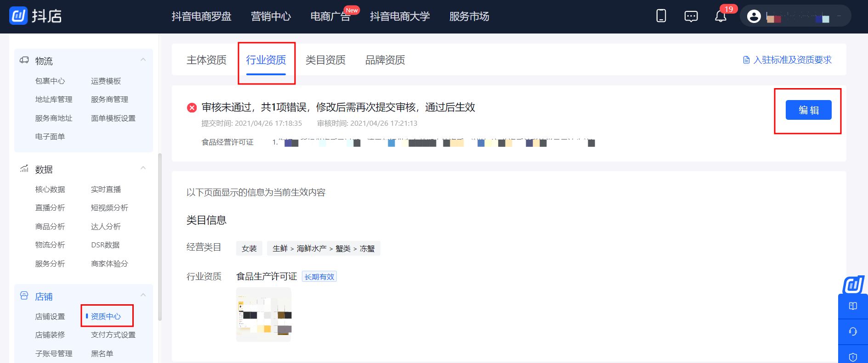Switch to the 品牌资质 tab

385,60
